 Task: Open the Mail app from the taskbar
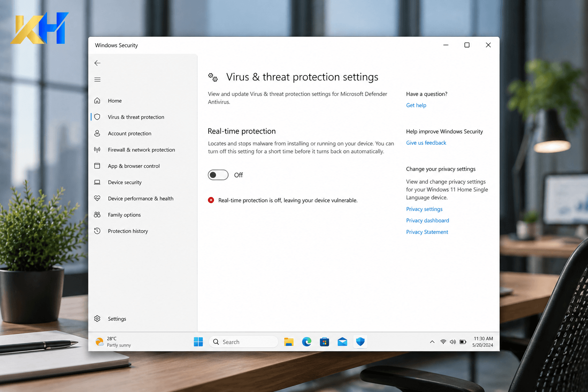(342, 342)
